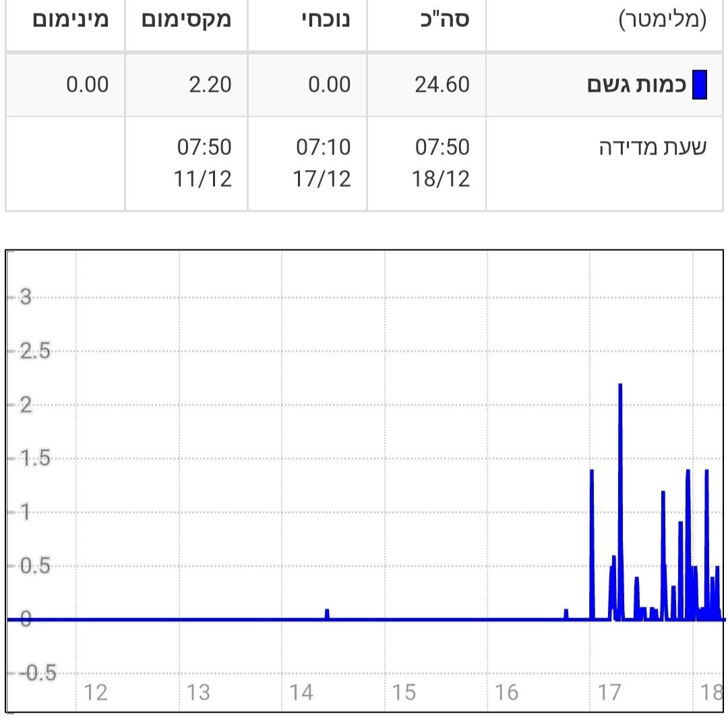
Task: Click the blue rain amount legend swatch
Action: pos(700,85)
